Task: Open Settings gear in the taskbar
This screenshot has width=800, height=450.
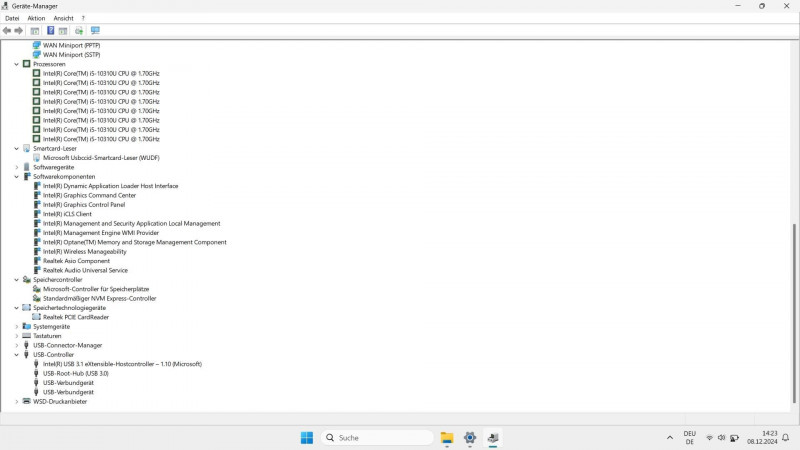Action: [470, 438]
